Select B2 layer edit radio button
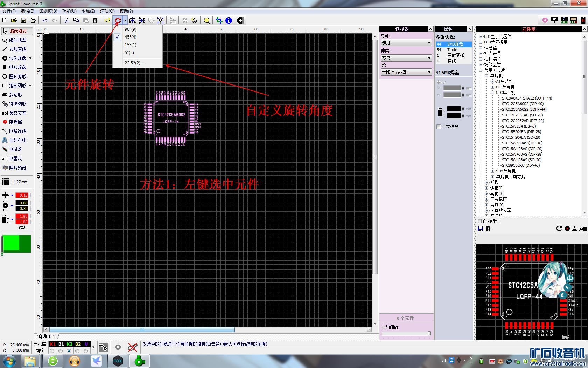Screen dimensions: 588x368 (77, 350)
